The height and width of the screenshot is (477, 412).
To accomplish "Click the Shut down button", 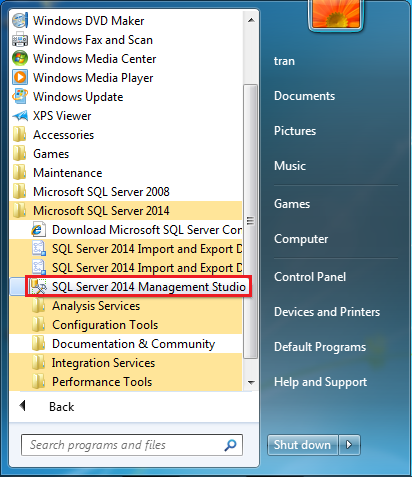I will pos(303,445).
